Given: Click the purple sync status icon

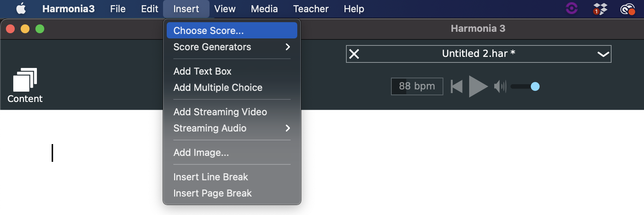Looking at the screenshot, I should [x=571, y=8].
